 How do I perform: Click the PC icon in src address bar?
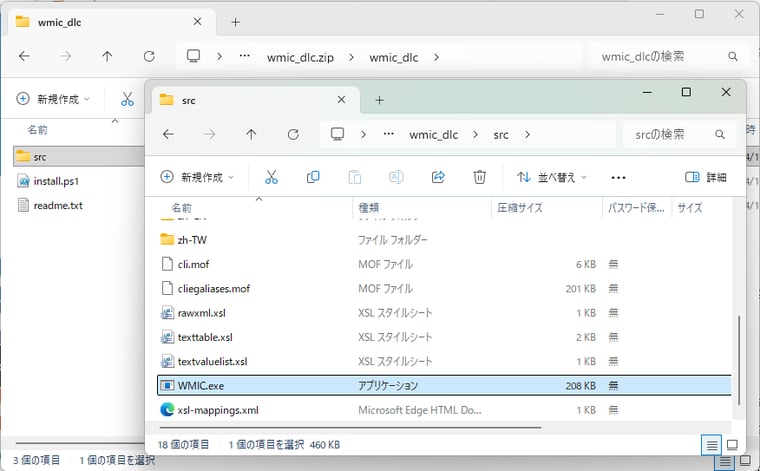coord(337,134)
